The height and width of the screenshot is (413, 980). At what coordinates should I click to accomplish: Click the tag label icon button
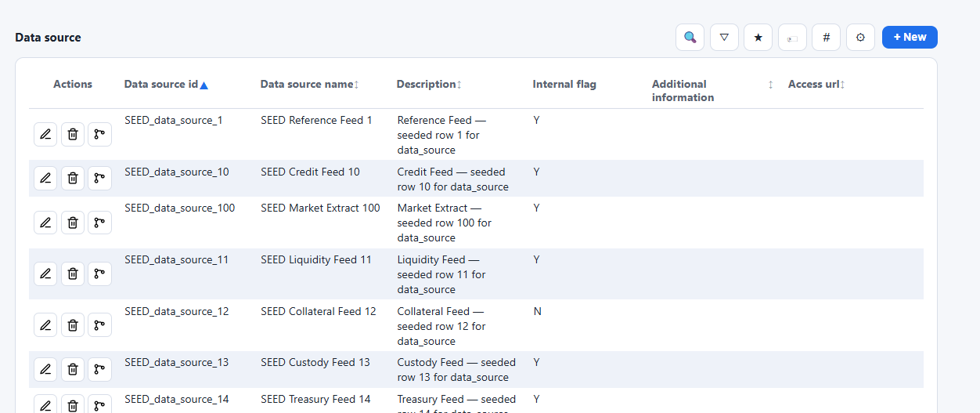(792, 38)
